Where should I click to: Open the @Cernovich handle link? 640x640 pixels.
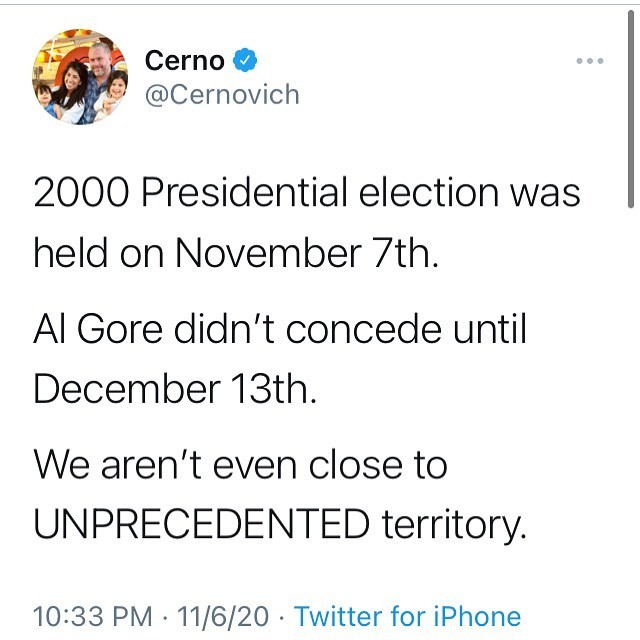(222, 94)
